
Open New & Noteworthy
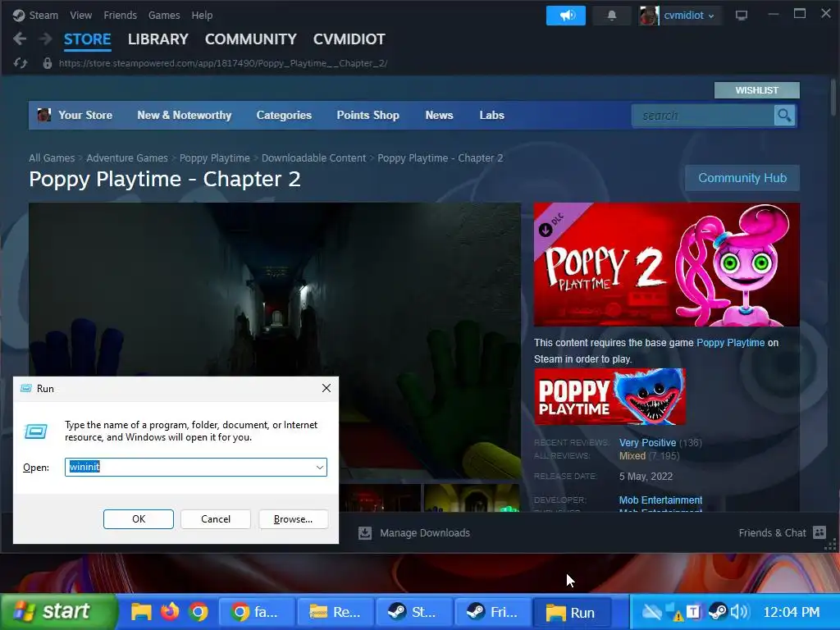185,115
